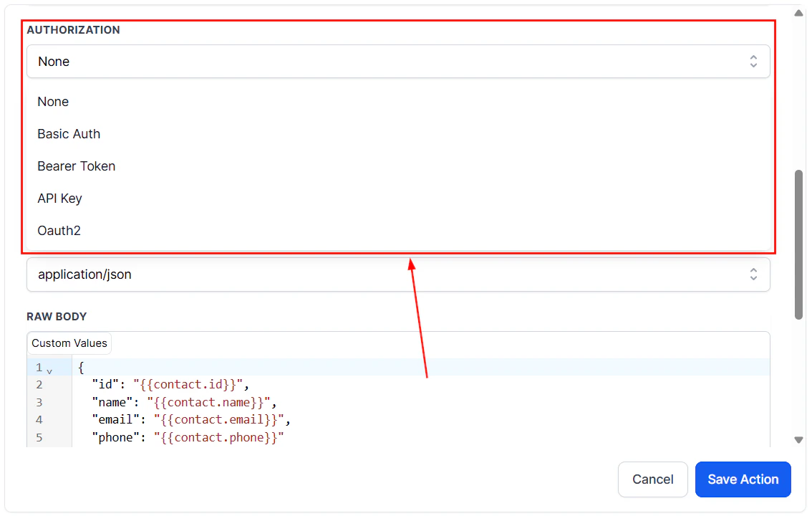Switch to the Custom Values tab
This screenshot has width=812, height=516.
pyautogui.click(x=69, y=343)
